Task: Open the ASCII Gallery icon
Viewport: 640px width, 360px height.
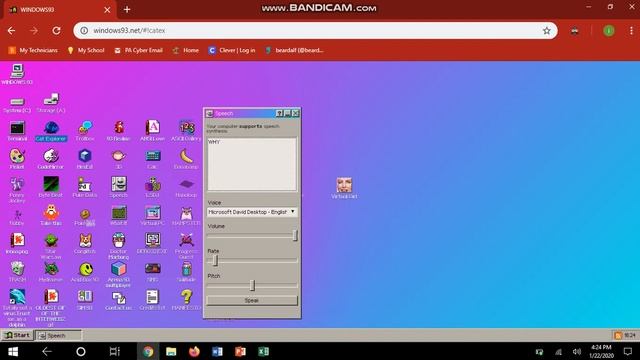Action: tap(186, 131)
